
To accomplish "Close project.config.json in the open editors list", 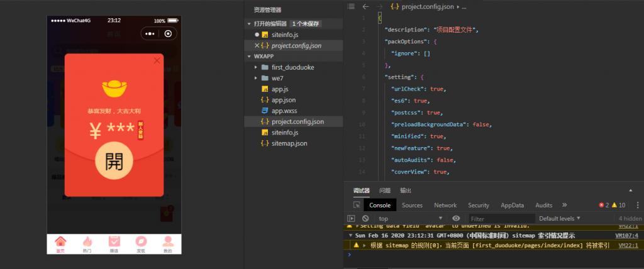I will click(x=257, y=46).
